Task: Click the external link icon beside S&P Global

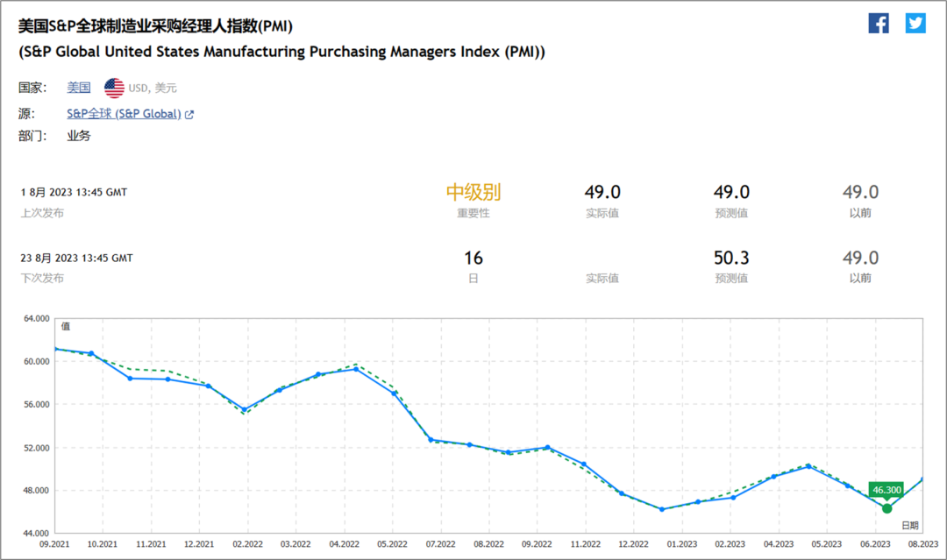Action: pos(189,114)
